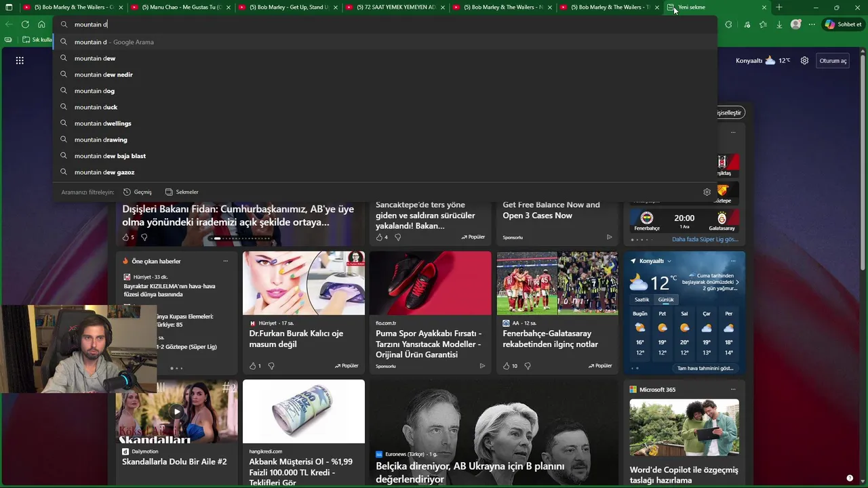The width and height of the screenshot is (868, 488).
Task: Open Daha fazla Süper Lig link
Action: click(x=705, y=239)
